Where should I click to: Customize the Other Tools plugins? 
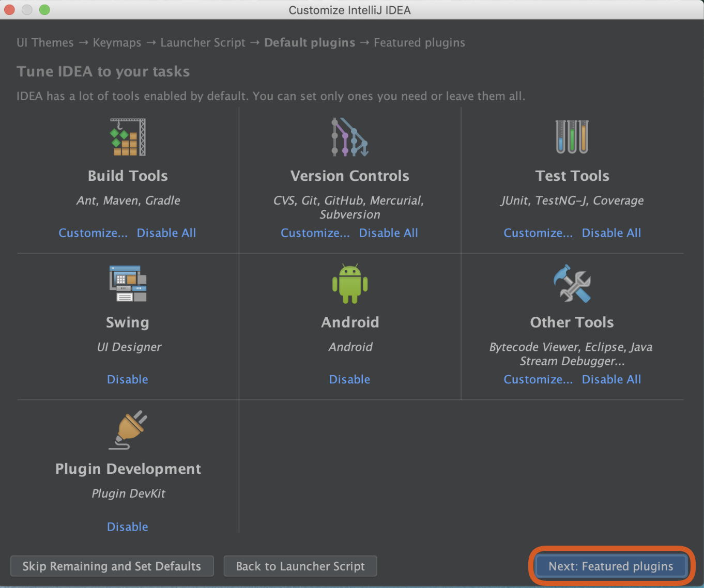pyautogui.click(x=538, y=379)
